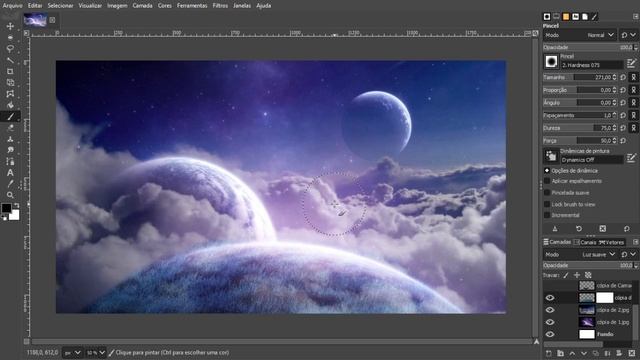Image resolution: width=640 pixels, height=360 pixels.
Task: Swap foreground and background colors arrow
Action: coord(16,205)
